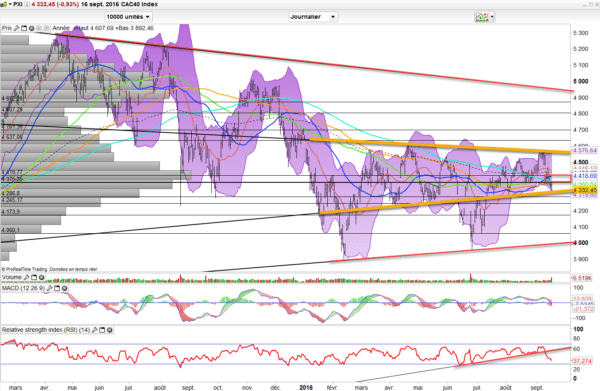Click the -21,372 MACD value tag
The width and height of the screenshot is (600, 391).
point(584,309)
